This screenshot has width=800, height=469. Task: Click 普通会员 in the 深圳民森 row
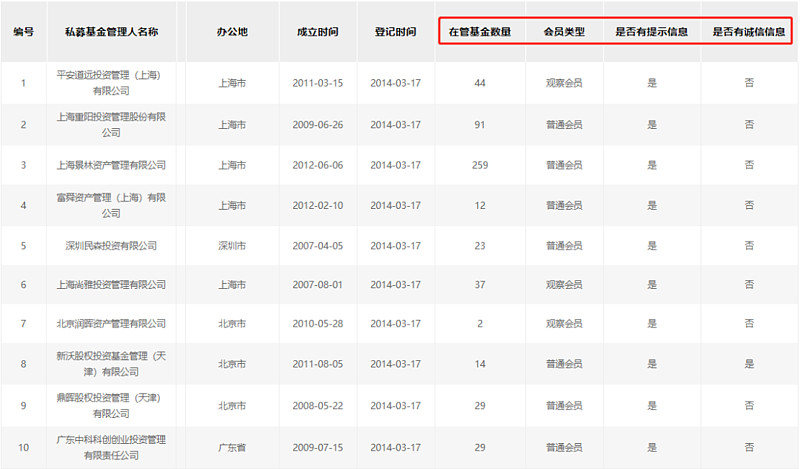tap(564, 245)
